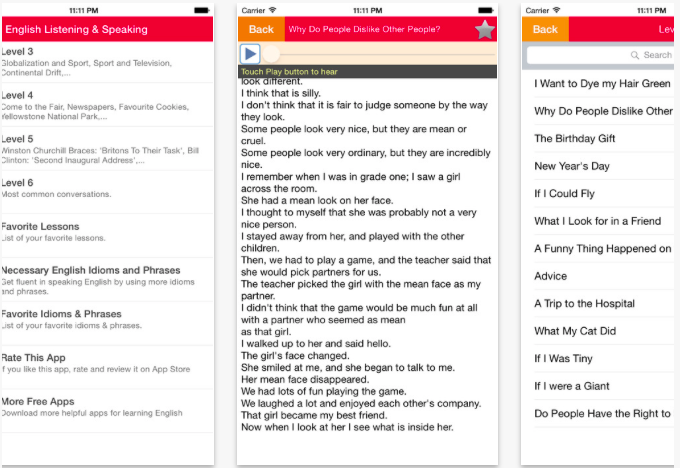
Task: Open lesson 'The Birthday Gift'
Action: pos(604,138)
